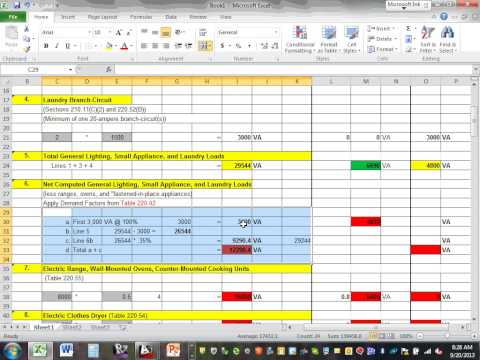
Task: Click into the formula bar
Action: click(x=293, y=69)
